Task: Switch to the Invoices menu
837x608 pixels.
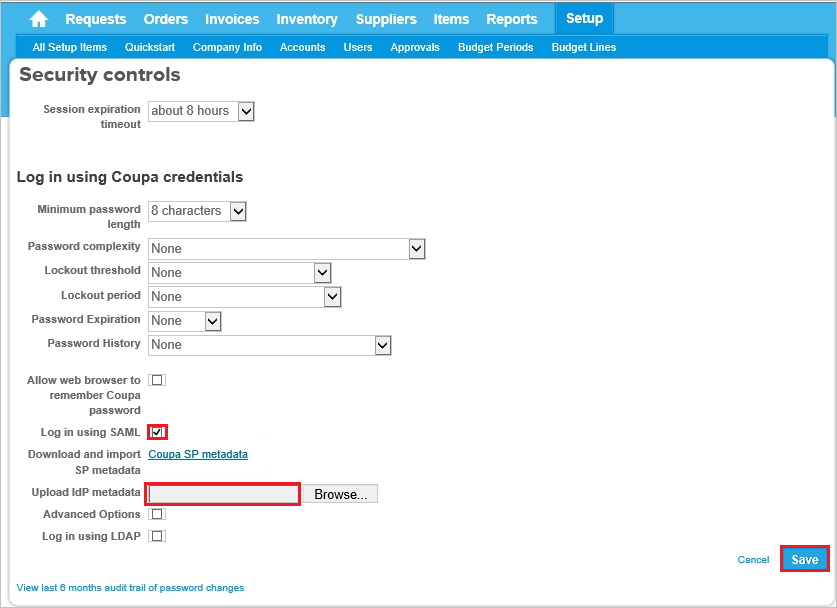Action: point(231,18)
